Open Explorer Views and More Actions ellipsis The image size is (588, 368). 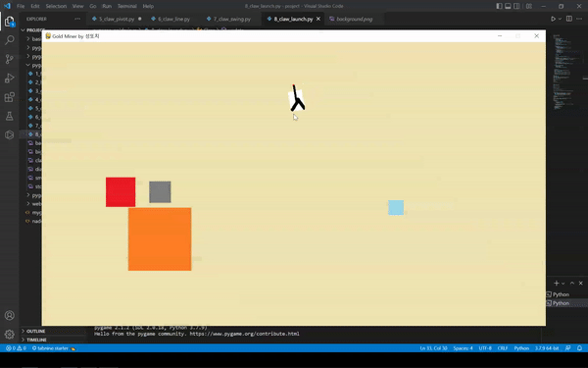[77, 19]
